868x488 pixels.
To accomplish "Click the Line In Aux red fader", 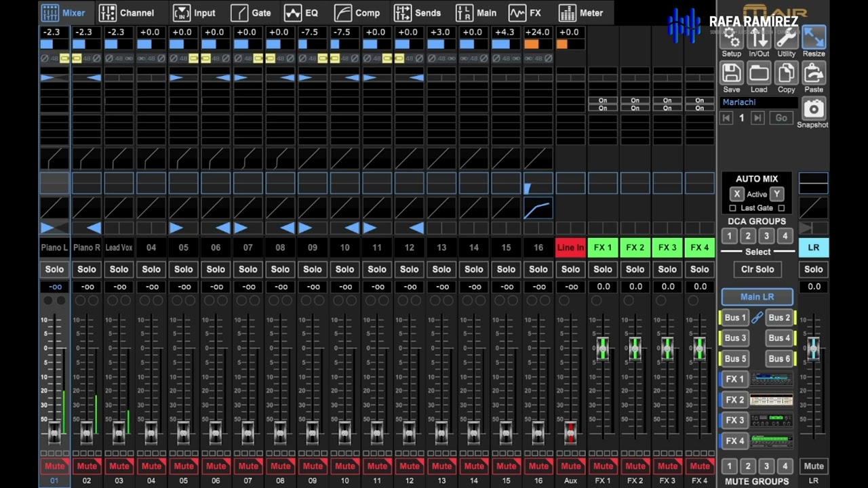I will coord(571,432).
